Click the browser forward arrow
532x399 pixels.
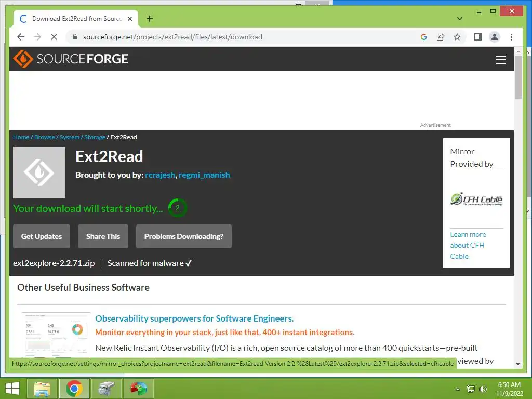point(37,37)
